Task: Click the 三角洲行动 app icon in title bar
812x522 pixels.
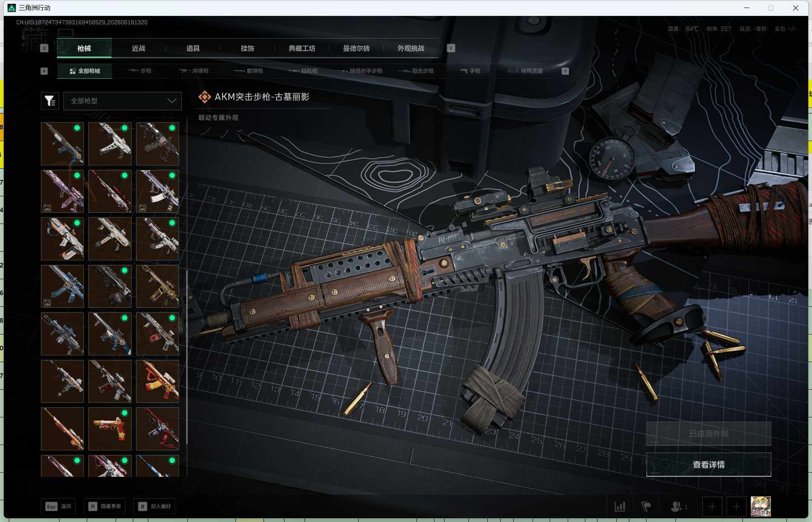Action: pyautogui.click(x=12, y=8)
